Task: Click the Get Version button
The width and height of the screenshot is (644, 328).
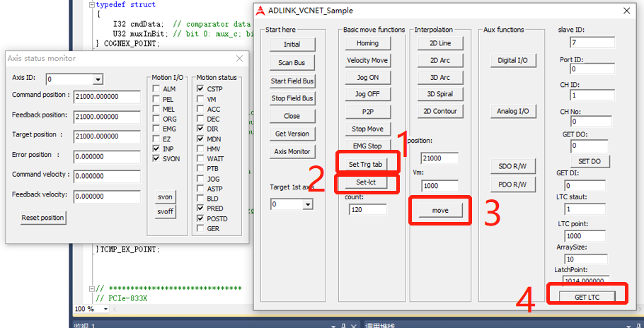Action: (292, 134)
